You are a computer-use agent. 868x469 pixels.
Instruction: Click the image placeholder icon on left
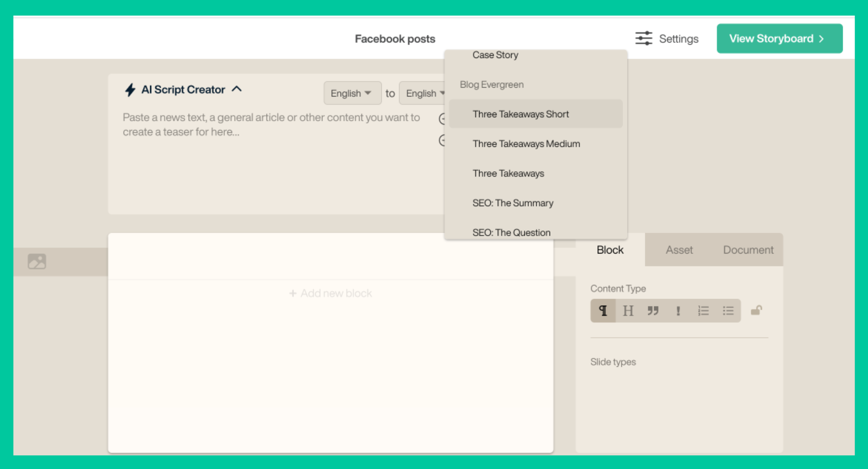coord(37,261)
